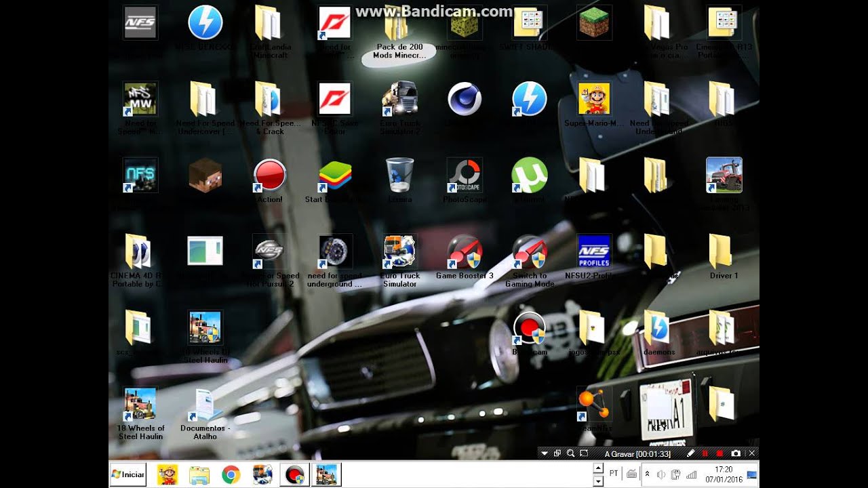Open the Iniciar start menu
This screenshot has width=868, height=488.
point(128,474)
